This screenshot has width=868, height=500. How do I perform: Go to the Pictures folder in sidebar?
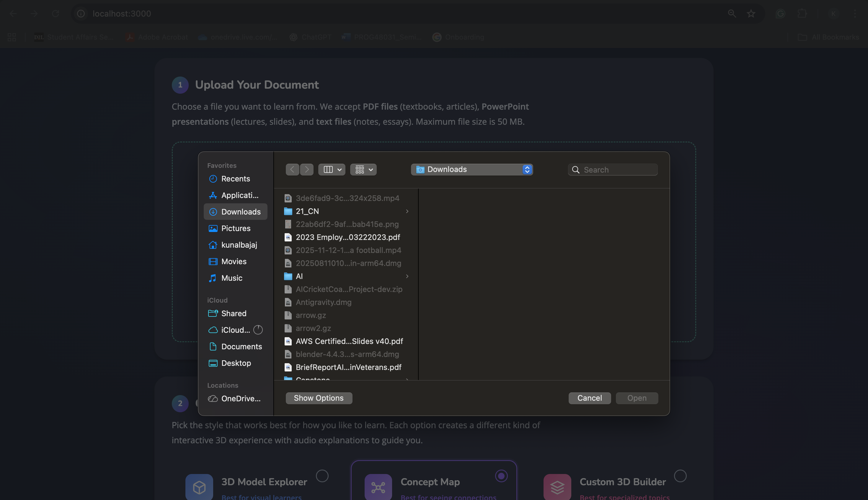coord(236,228)
